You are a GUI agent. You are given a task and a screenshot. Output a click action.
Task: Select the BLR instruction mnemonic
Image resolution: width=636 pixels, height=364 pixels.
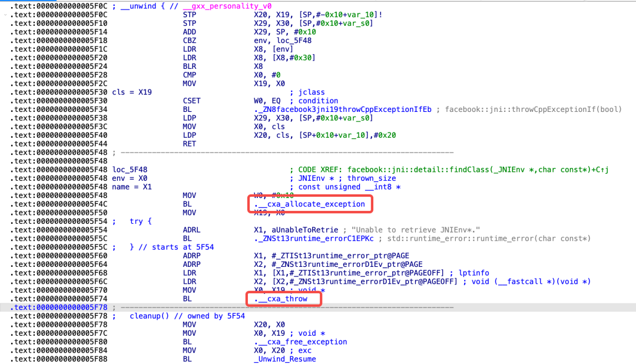[x=190, y=66]
